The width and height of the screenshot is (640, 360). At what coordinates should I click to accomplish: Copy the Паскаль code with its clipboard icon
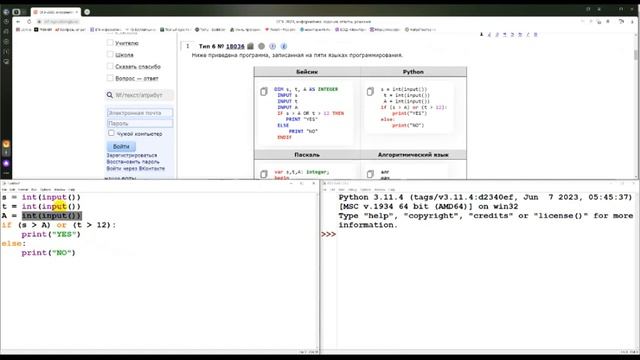(x=264, y=174)
